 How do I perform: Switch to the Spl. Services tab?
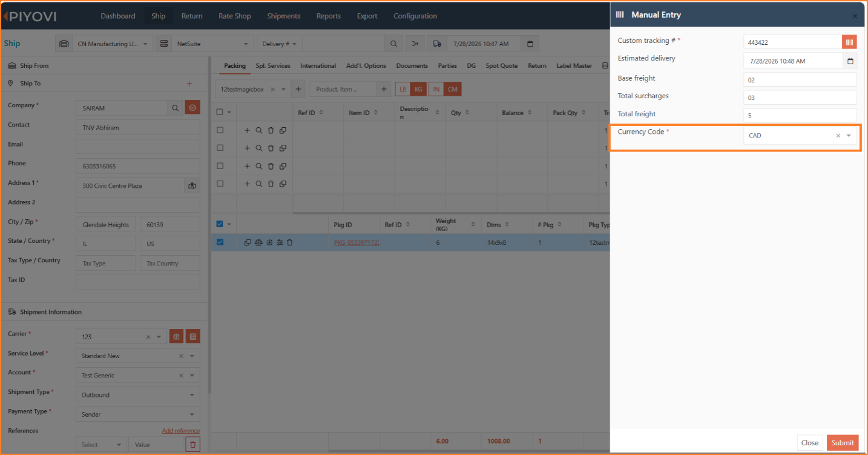pyautogui.click(x=273, y=66)
